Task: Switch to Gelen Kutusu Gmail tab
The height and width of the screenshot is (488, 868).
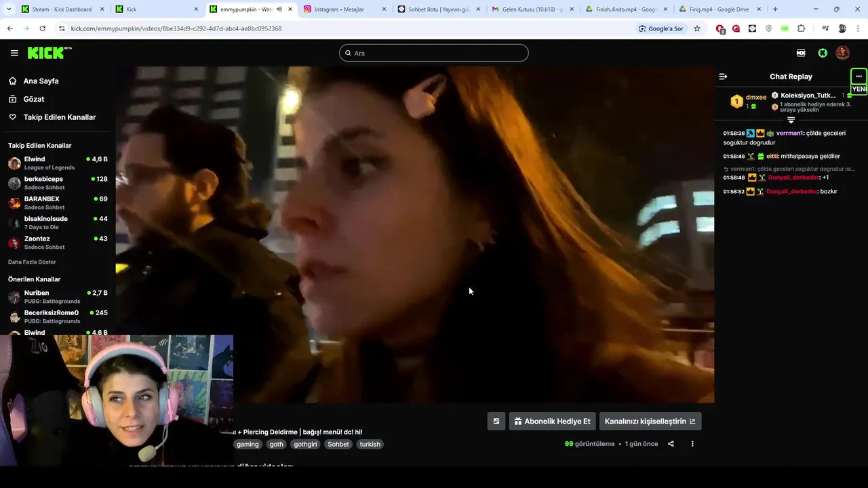Action: (x=532, y=9)
